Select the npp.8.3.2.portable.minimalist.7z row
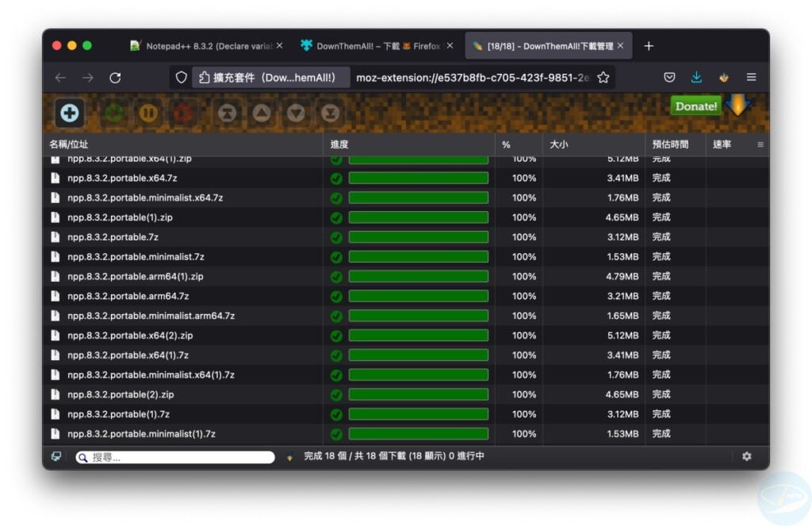This screenshot has height=526, width=812. click(136, 257)
